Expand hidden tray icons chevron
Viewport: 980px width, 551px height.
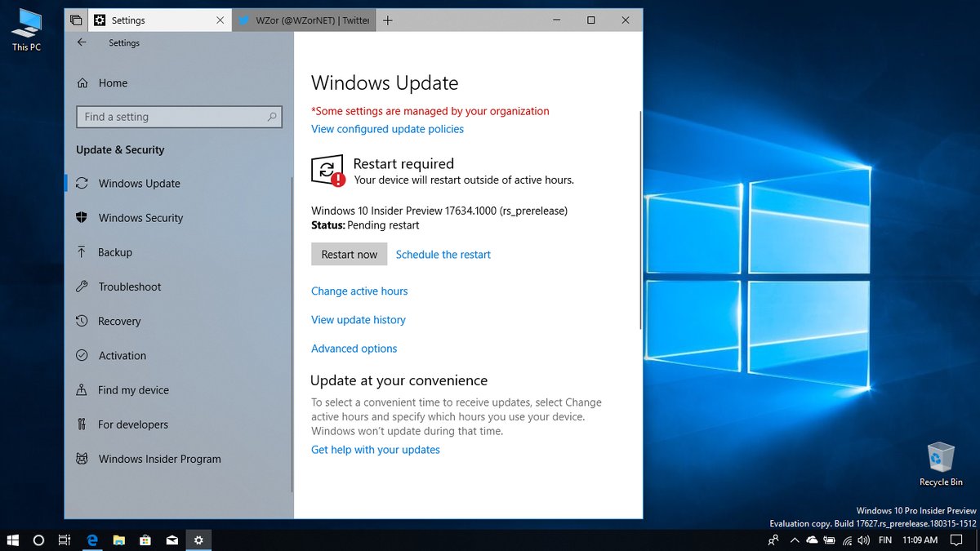click(x=795, y=540)
